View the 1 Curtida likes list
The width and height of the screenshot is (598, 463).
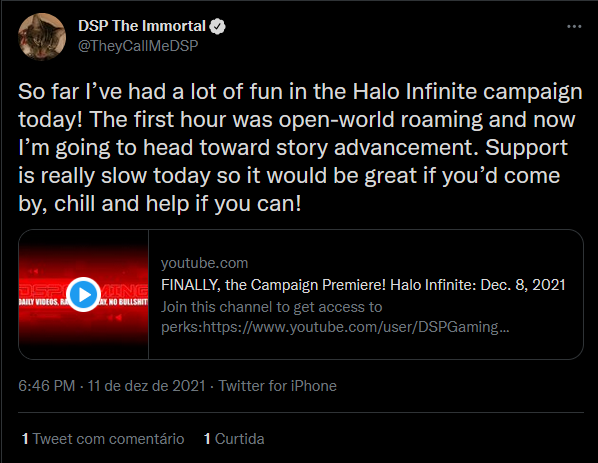point(234,439)
